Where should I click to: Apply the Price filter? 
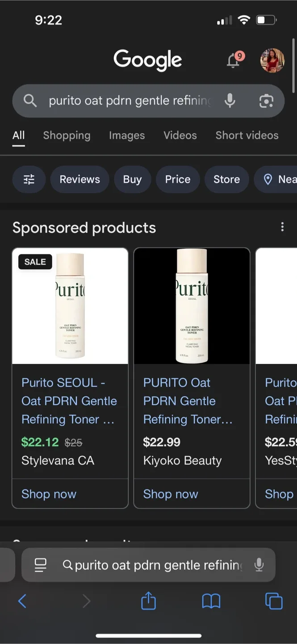point(178,179)
